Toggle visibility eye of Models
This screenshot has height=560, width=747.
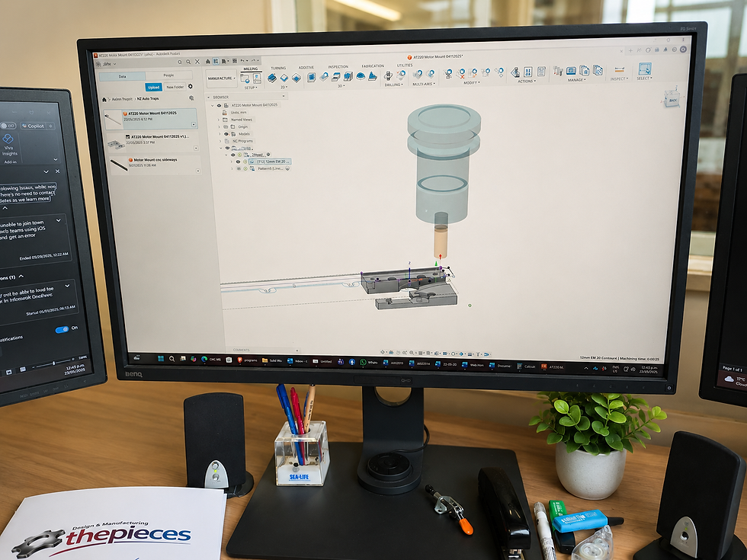pos(226,134)
